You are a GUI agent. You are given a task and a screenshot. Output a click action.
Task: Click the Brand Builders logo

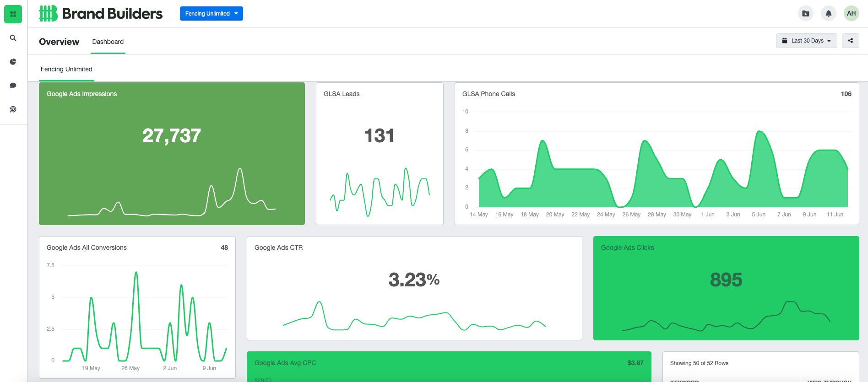pos(101,14)
